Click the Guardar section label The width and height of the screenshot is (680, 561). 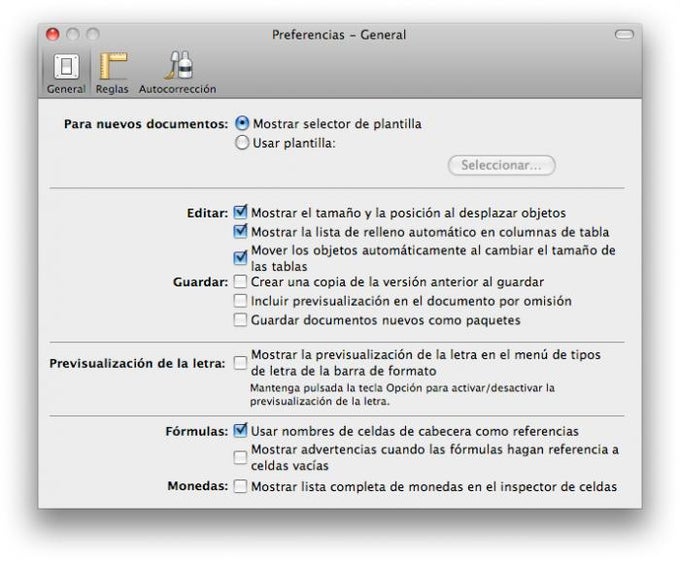click(200, 282)
